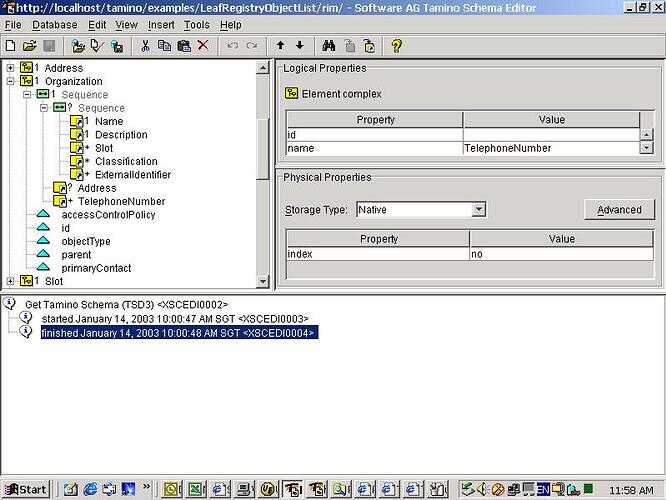Open the Help menu

click(231, 25)
